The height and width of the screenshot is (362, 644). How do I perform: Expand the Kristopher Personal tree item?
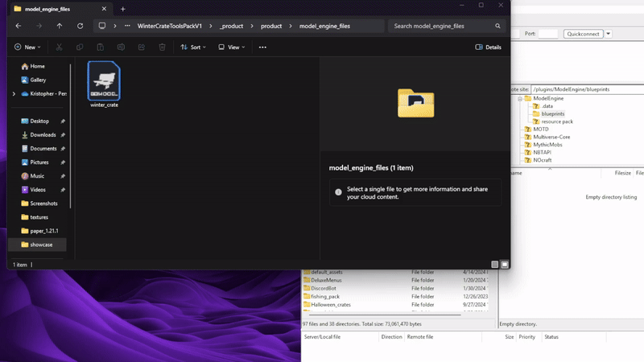pos(14,94)
